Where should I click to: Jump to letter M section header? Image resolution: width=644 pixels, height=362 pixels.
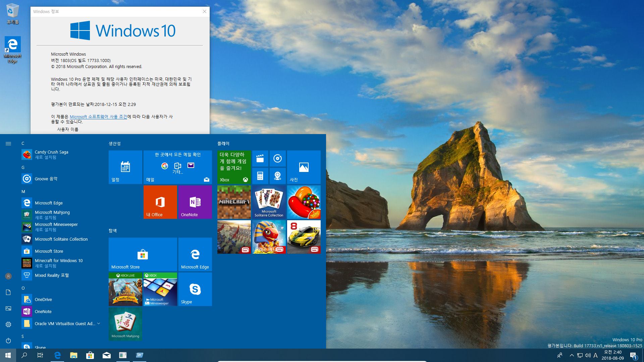(23, 192)
